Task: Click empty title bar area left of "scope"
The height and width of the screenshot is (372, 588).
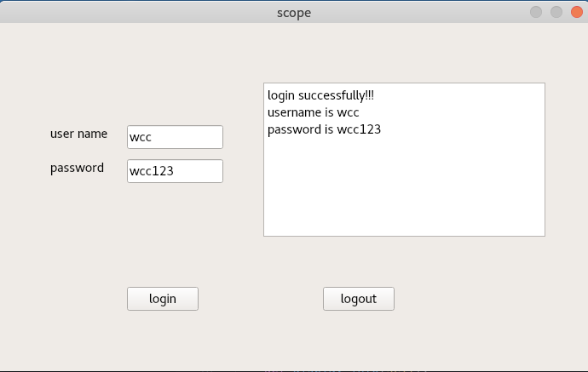Action: tap(128, 12)
